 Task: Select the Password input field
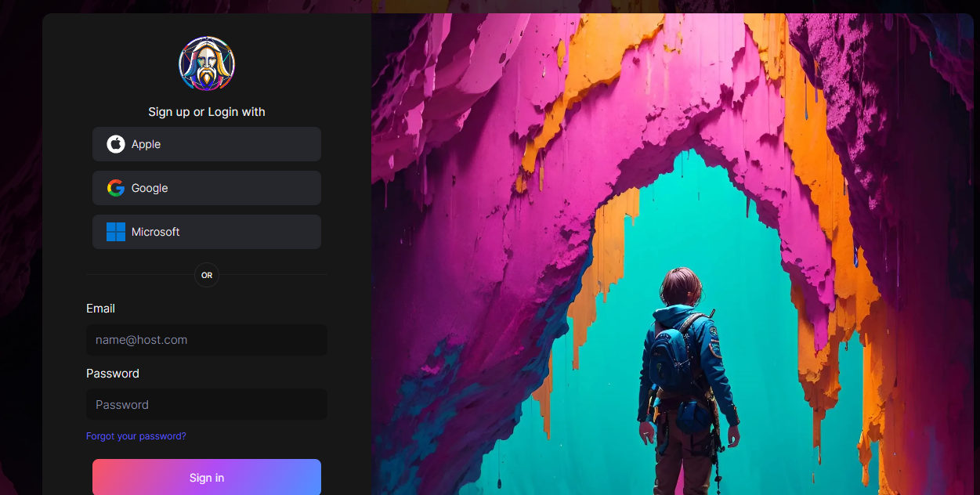207,405
